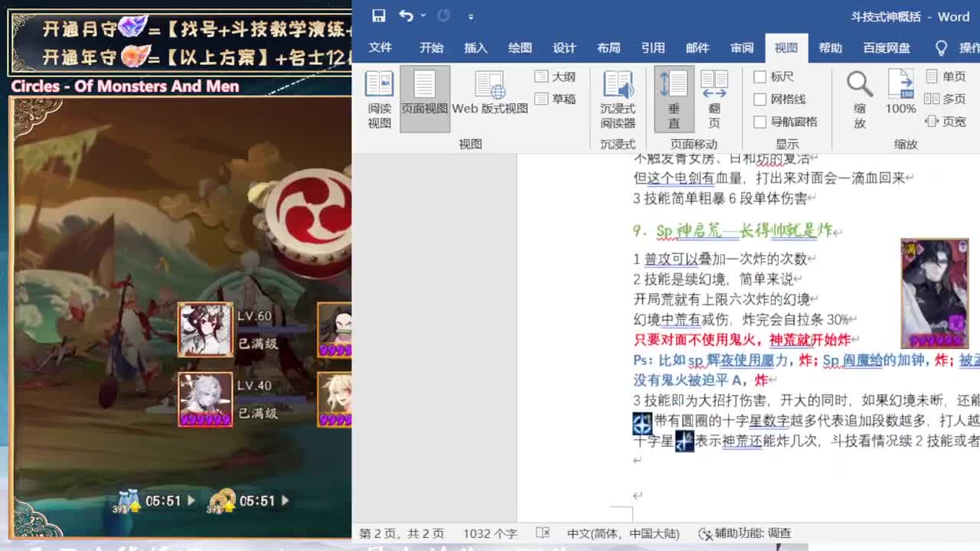Enable Side to Side page movement (翻页)
This screenshot has width=980, height=551.
pyautogui.click(x=714, y=98)
